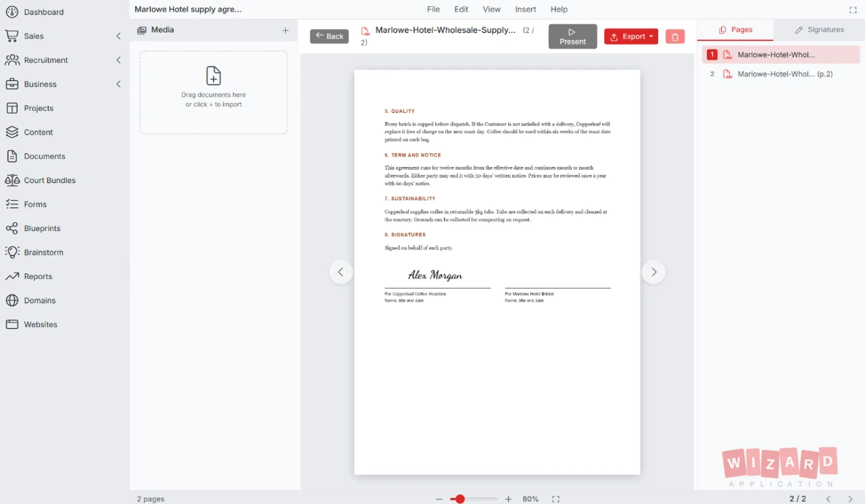
Task: Open the Documents sidebar link
Action: coord(45,156)
